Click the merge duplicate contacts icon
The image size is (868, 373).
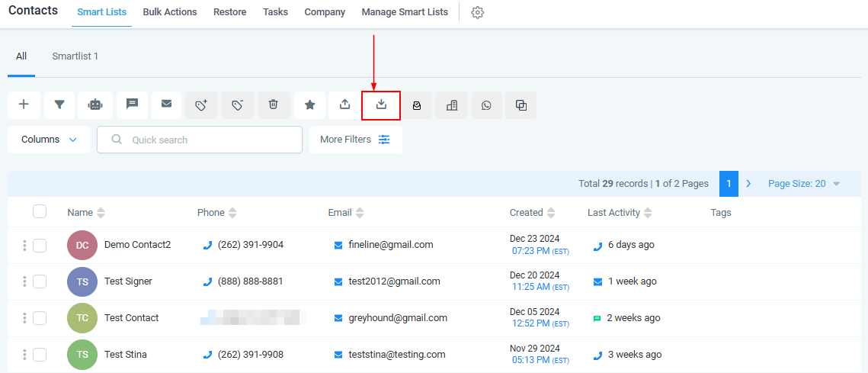tap(521, 105)
